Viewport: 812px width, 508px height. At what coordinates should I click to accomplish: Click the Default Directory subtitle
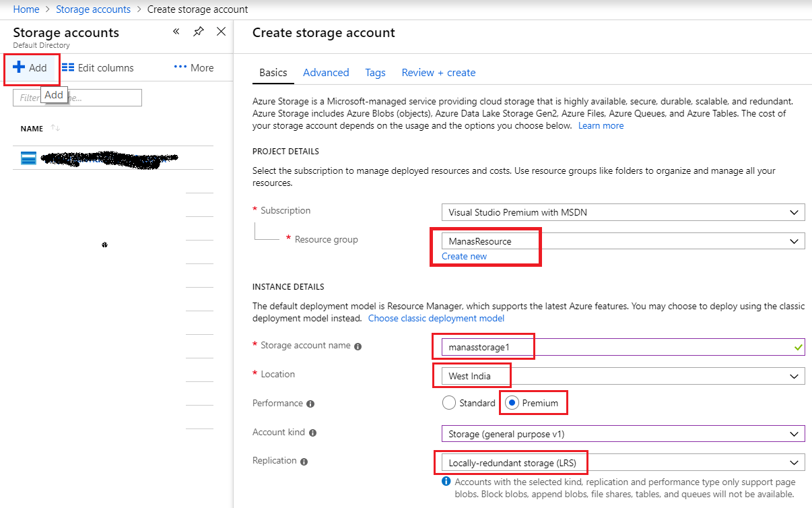tap(41, 46)
